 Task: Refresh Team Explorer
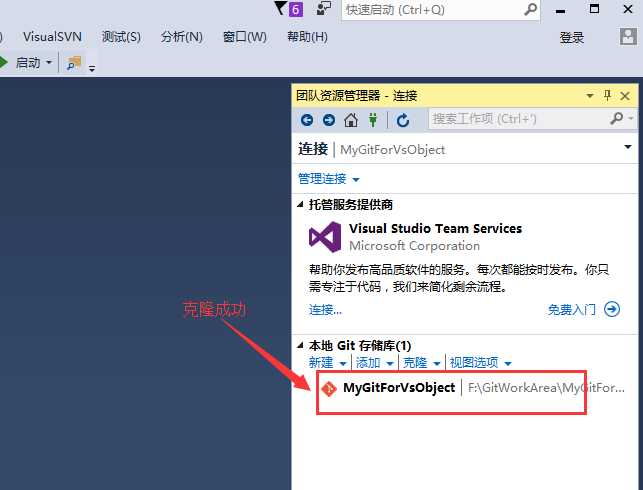pos(403,120)
